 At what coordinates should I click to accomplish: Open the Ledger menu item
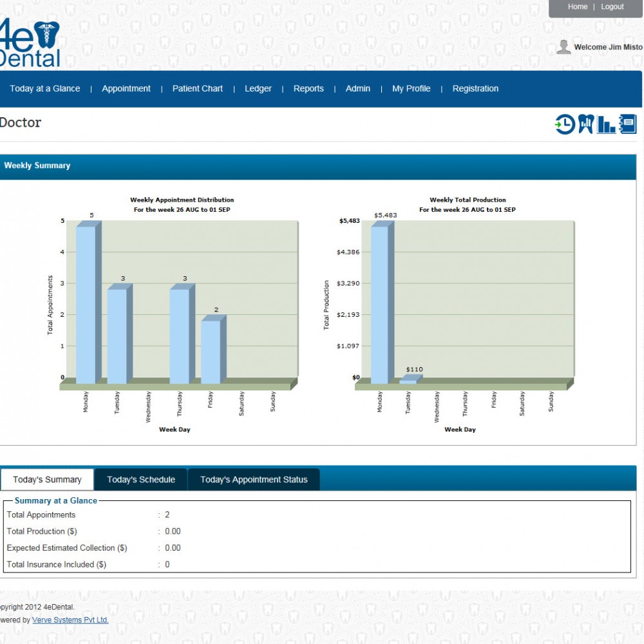pyautogui.click(x=258, y=89)
